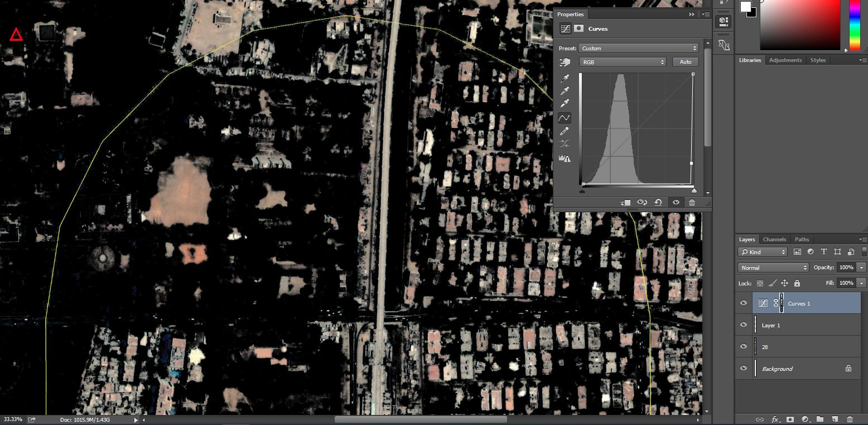The image size is (868, 425).
Task: Hide Layer 1 with its eye icon
Action: pos(744,325)
